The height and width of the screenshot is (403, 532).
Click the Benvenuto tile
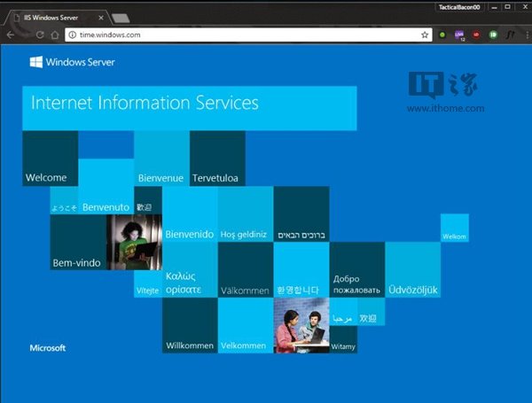pyautogui.click(x=106, y=186)
